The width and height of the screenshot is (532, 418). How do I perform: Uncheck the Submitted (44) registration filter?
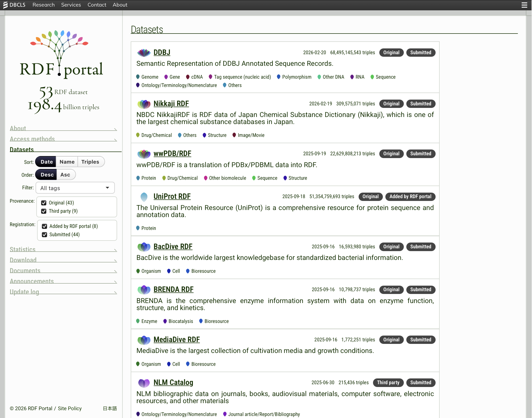coord(45,234)
